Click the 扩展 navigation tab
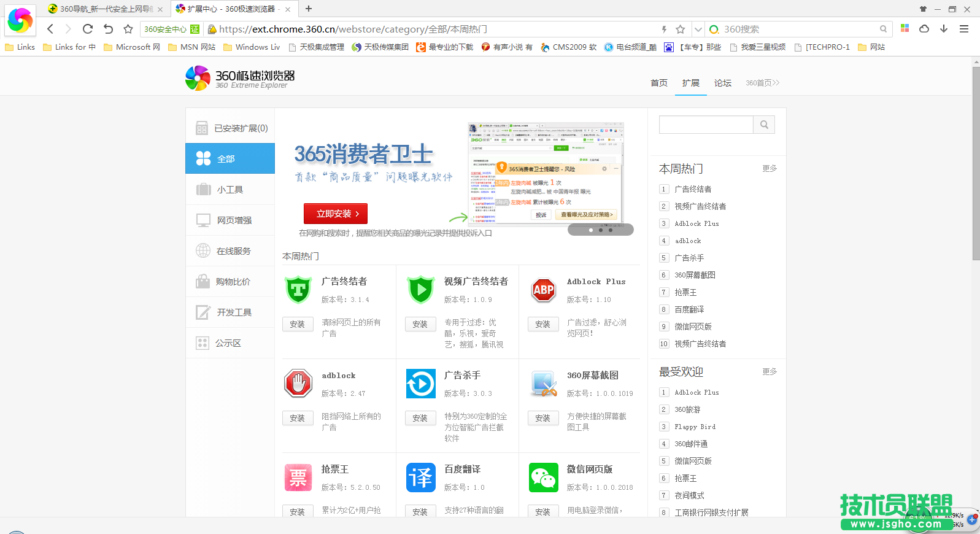 point(691,83)
